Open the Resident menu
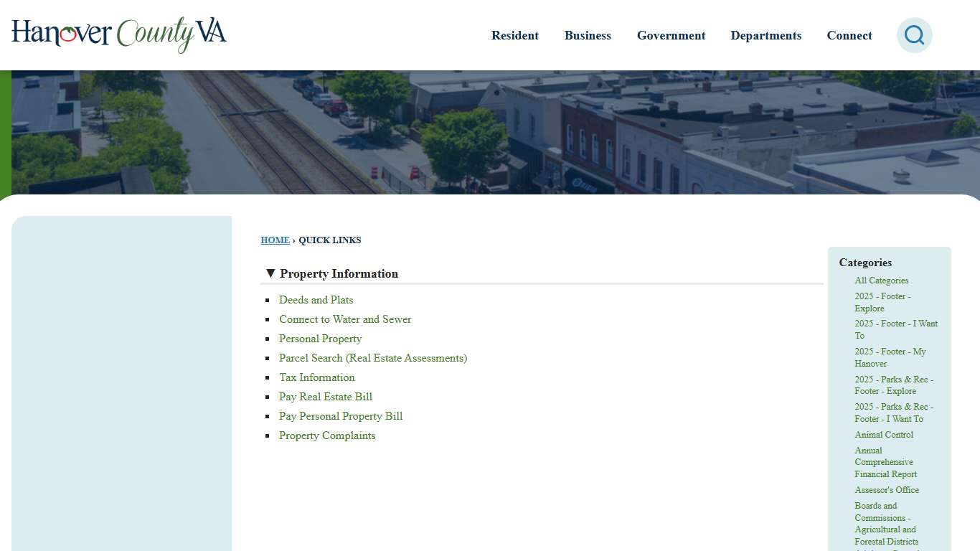The image size is (980, 551). click(x=514, y=35)
